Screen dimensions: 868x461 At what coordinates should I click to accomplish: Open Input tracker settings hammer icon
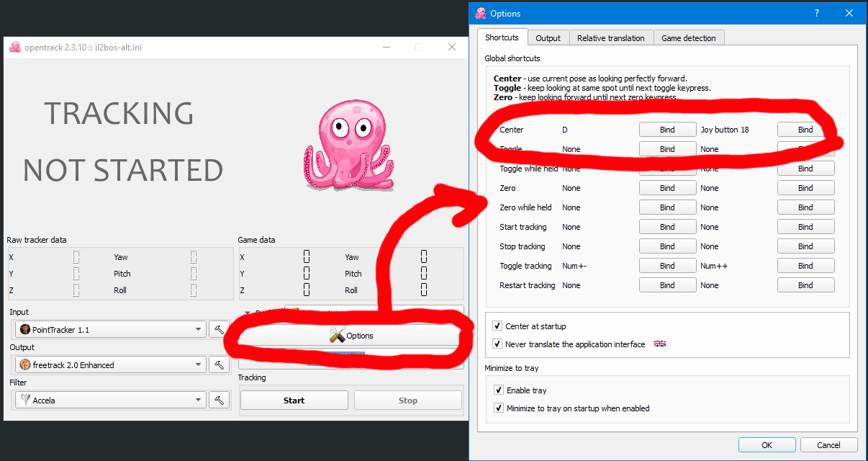click(219, 330)
